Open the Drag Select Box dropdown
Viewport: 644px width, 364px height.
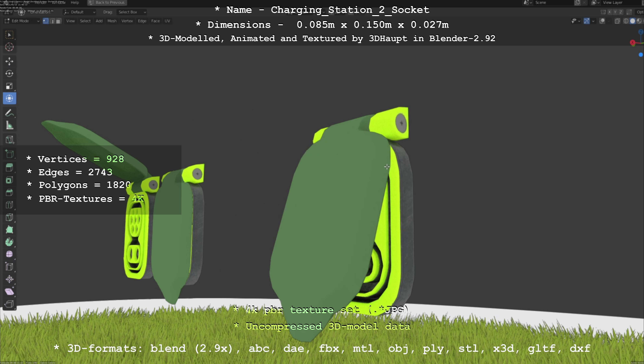click(132, 12)
